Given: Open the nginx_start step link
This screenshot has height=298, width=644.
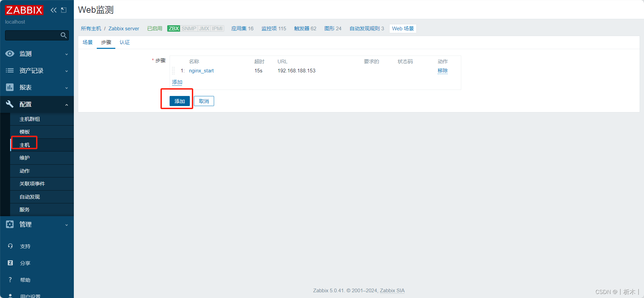Looking at the screenshot, I should (201, 71).
